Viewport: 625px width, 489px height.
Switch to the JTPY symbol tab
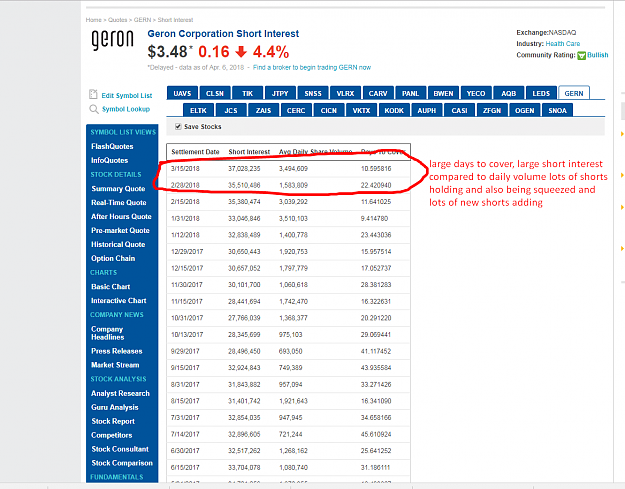point(280,93)
